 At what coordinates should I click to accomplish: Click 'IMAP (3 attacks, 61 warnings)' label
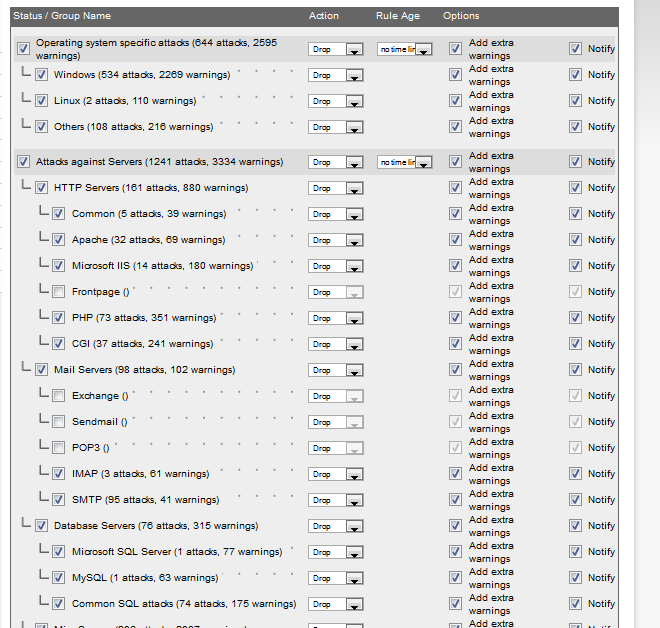click(141, 474)
